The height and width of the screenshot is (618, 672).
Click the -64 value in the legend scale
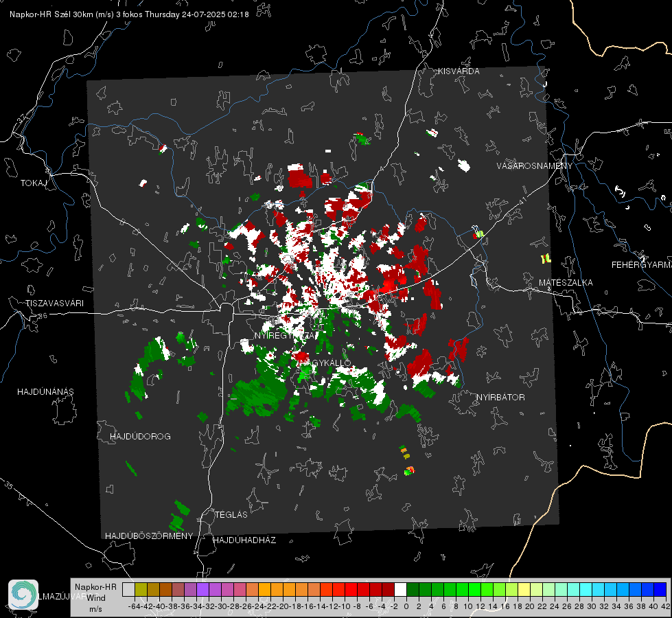pyautogui.click(x=135, y=606)
